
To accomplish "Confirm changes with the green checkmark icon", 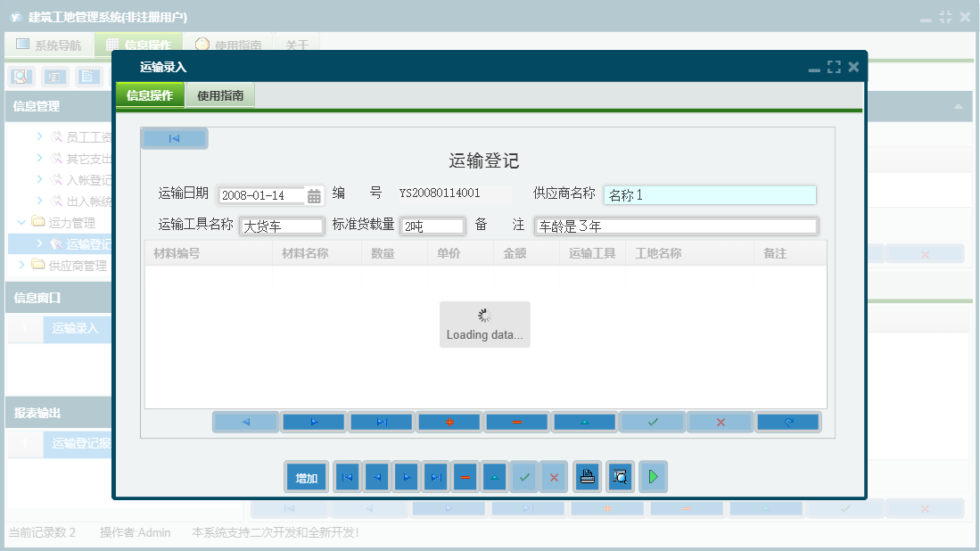I will click(x=523, y=476).
